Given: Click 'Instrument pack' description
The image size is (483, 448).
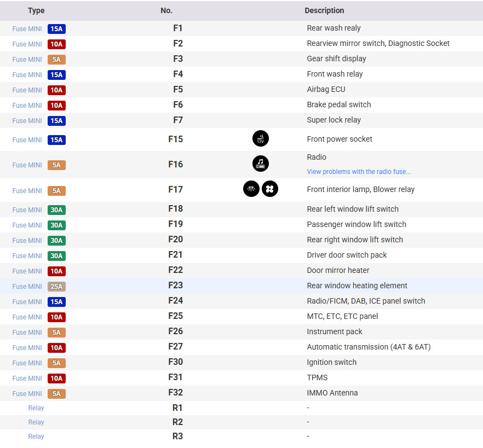Looking at the screenshot, I should [x=335, y=331].
